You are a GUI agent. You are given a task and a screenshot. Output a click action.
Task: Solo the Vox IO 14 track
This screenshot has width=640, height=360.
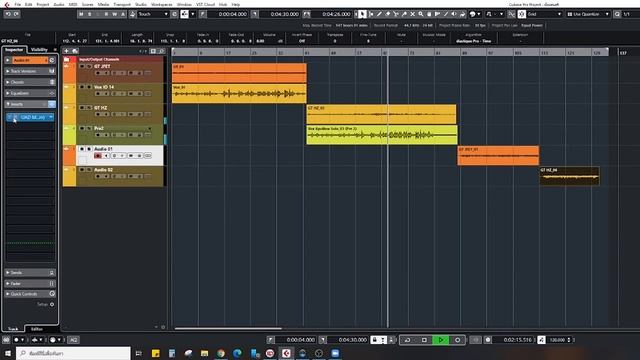(89, 87)
